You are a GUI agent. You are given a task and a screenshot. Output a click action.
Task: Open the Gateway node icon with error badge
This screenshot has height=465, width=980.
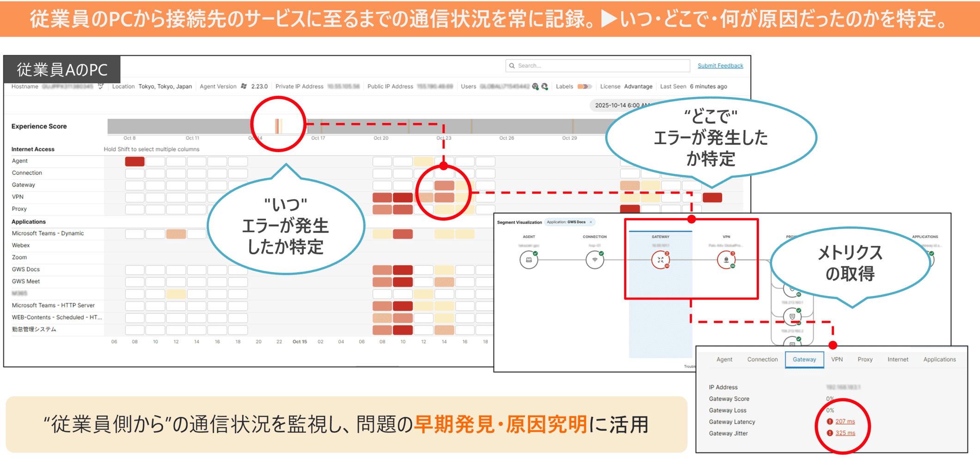[660, 260]
